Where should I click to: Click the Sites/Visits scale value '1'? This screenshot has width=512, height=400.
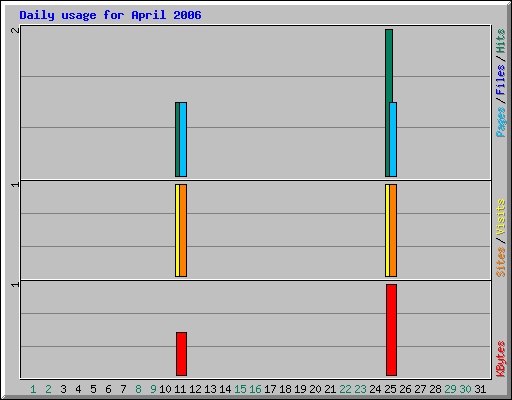point(15,184)
